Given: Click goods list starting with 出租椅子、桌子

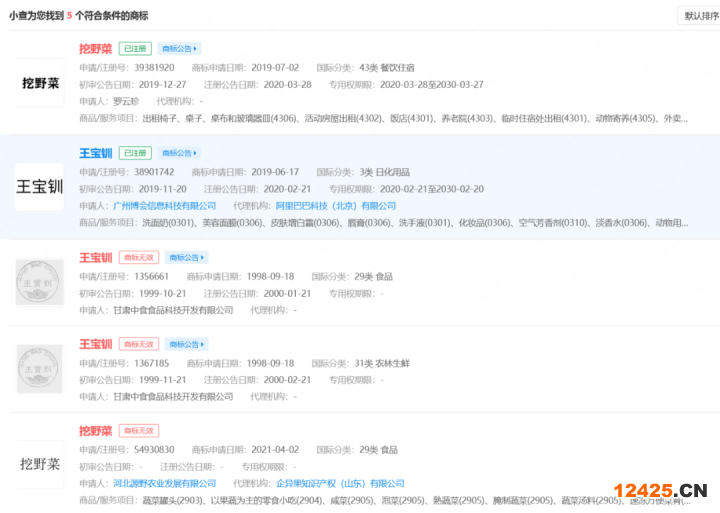Looking at the screenshot, I should (x=415, y=118).
